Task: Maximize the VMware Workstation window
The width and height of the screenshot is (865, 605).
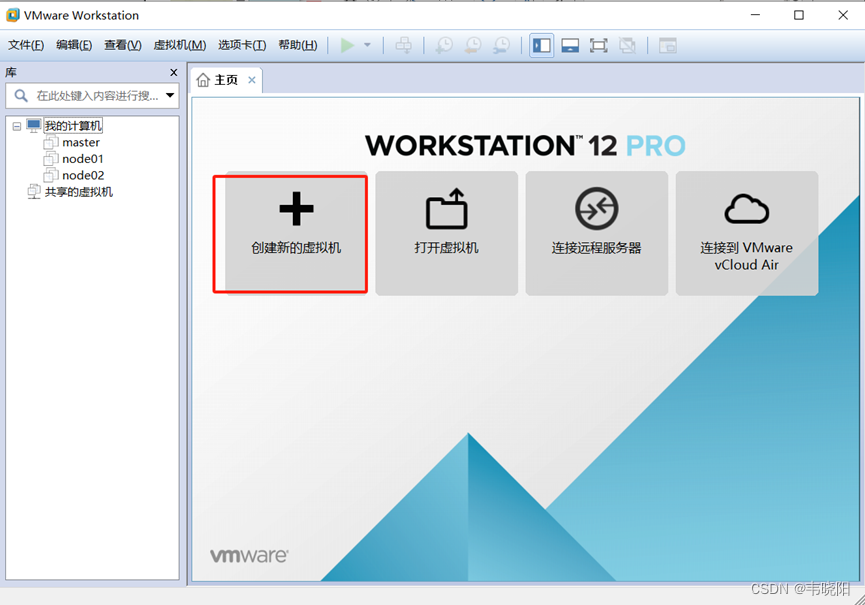Action: (x=799, y=15)
